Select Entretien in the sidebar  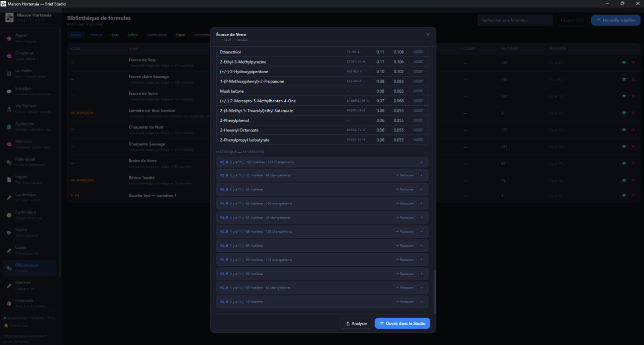[29, 91]
